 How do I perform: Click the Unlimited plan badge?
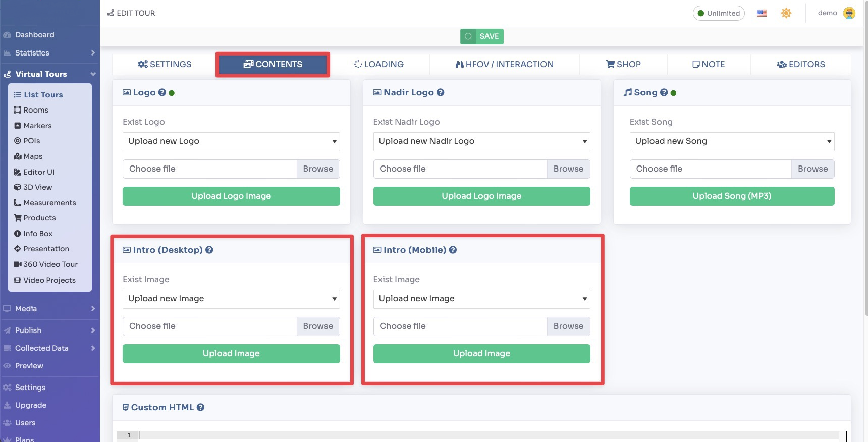click(719, 13)
